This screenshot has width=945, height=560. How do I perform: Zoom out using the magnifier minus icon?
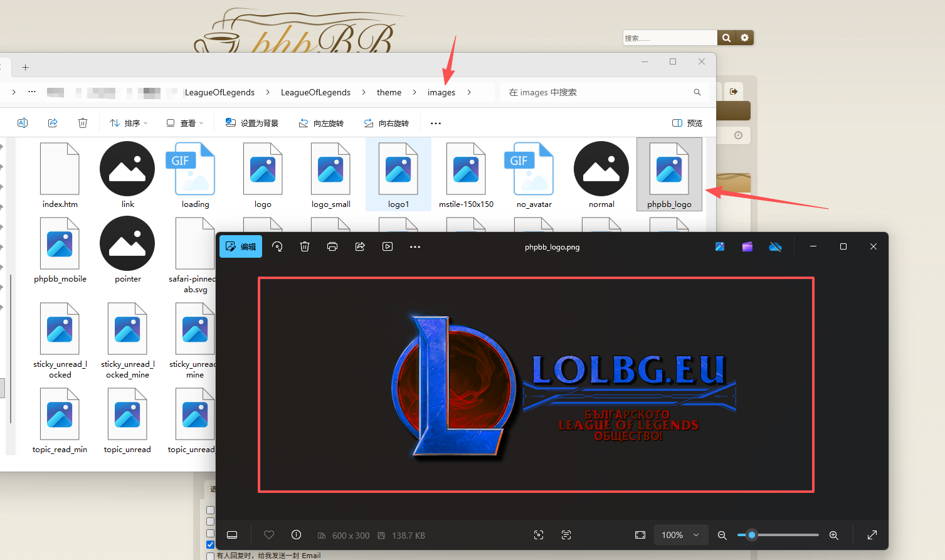click(722, 535)
